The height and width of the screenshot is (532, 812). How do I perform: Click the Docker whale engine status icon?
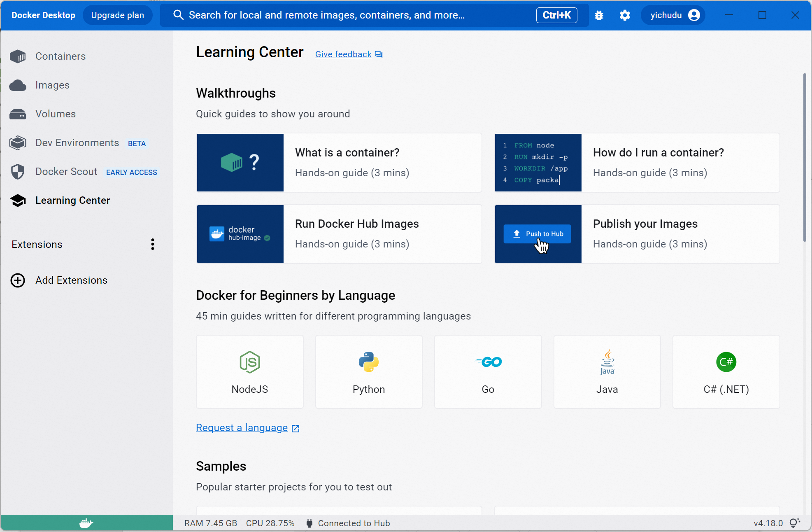tap(86, 523)
